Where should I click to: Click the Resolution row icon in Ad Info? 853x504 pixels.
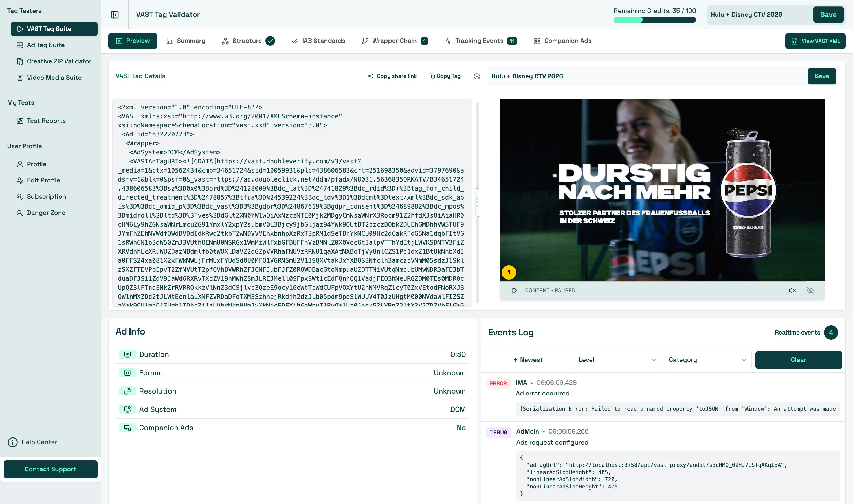pyautogui.click(x=127, y=391)
